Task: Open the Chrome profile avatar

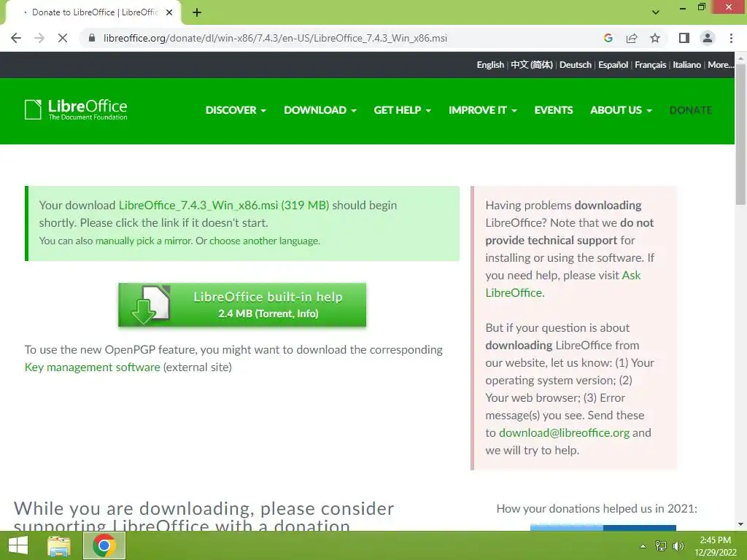Action: (x=708, y=38)
